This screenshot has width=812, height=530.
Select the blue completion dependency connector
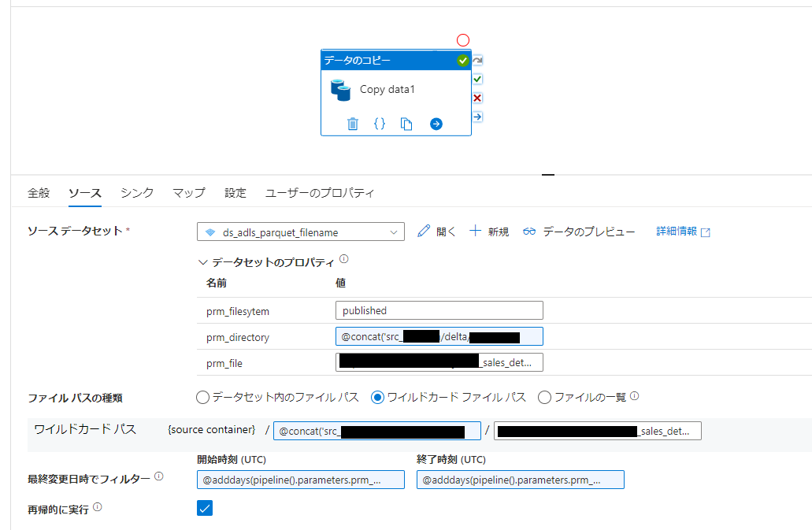477,117
